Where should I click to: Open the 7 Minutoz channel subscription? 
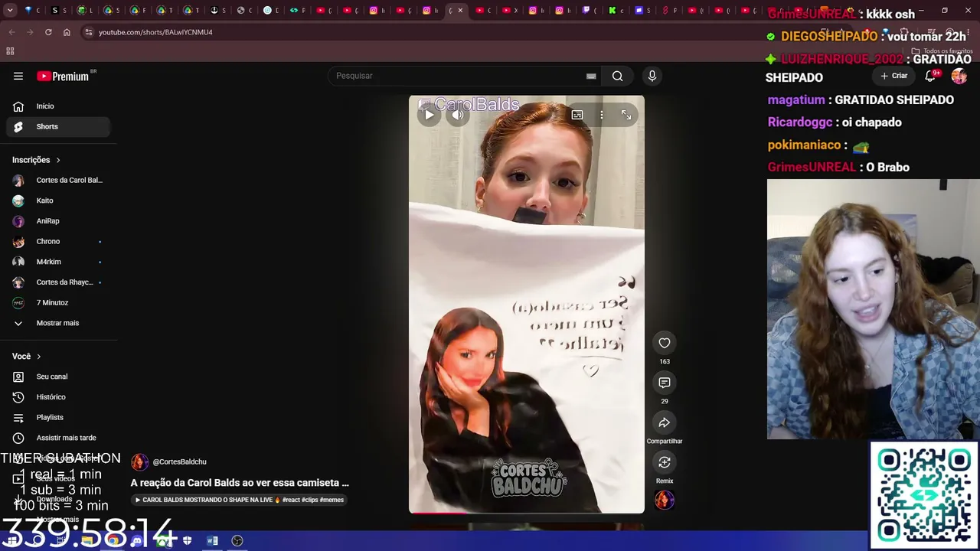[58, 302]
